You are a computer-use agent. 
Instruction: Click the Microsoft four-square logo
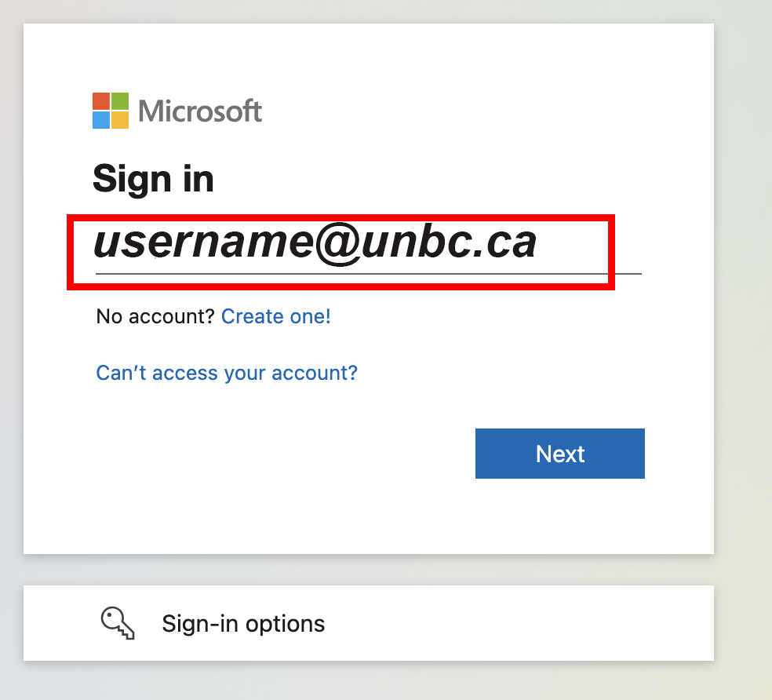coord(111,111)
